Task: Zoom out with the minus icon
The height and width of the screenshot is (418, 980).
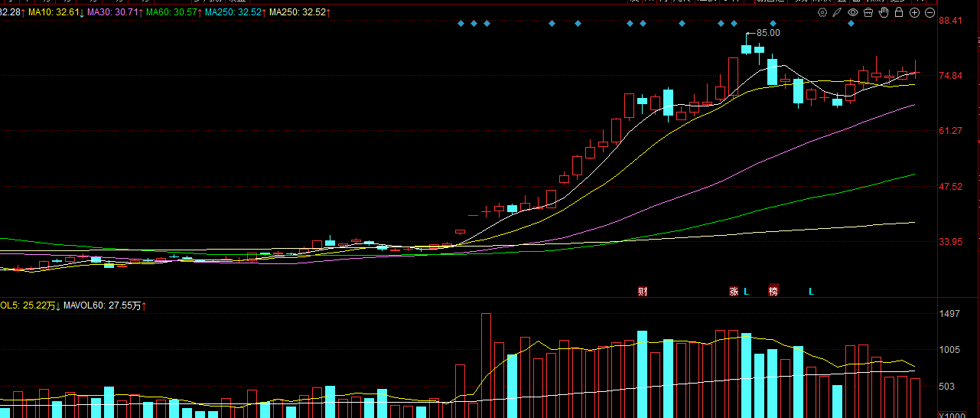Action: [930, 12]
